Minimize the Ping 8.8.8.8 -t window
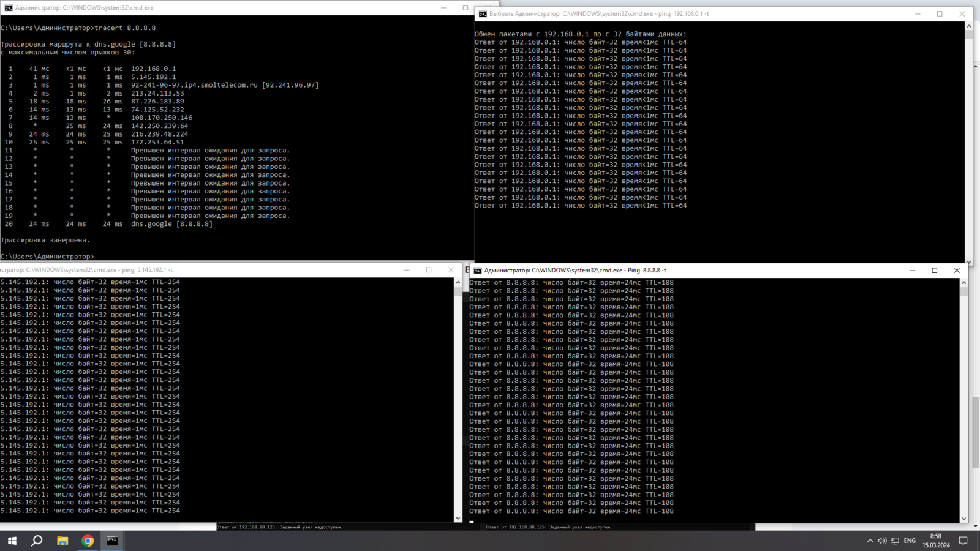980x551 pixels. (913, 270)
